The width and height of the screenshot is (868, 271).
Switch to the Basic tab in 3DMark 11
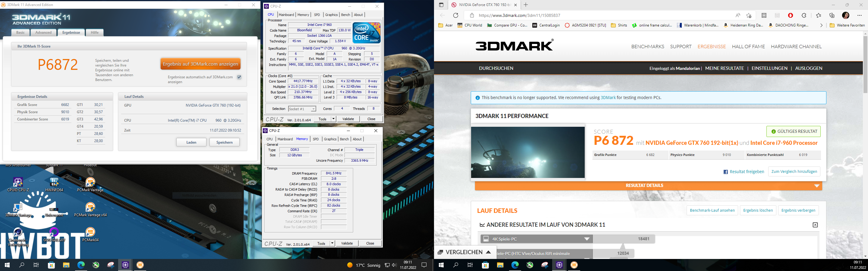[x=20, y=32]
